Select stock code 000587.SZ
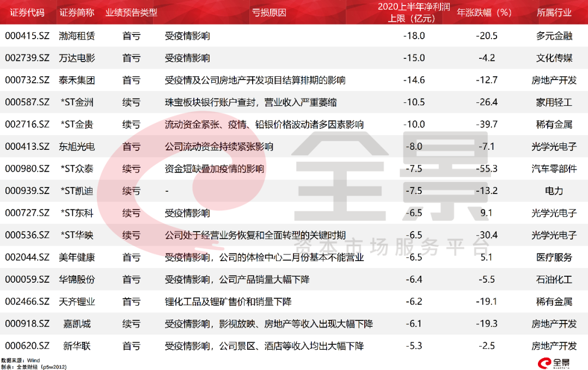 pos(27,102)
